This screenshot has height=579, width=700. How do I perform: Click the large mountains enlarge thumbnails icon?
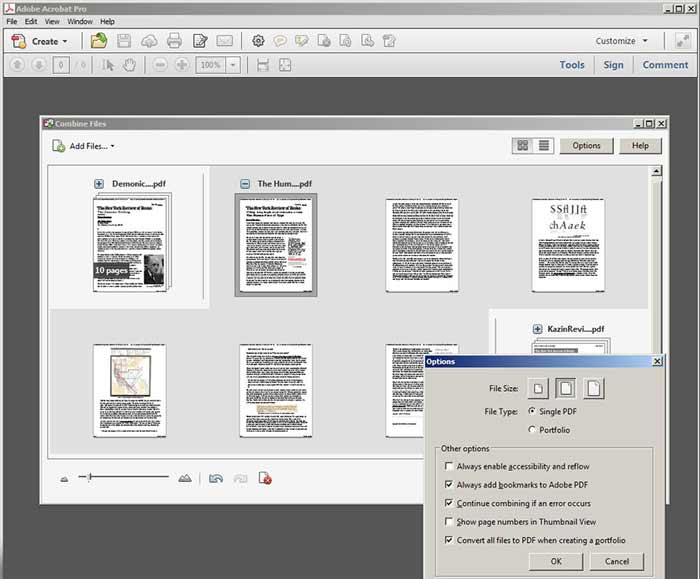(184, 478)
